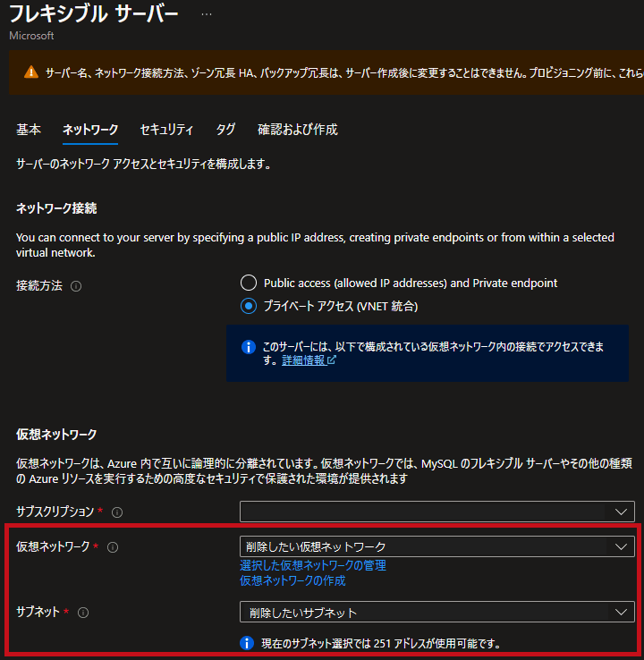
Task: Switch to the セキュリティ tab
Action: pos(166,129)
